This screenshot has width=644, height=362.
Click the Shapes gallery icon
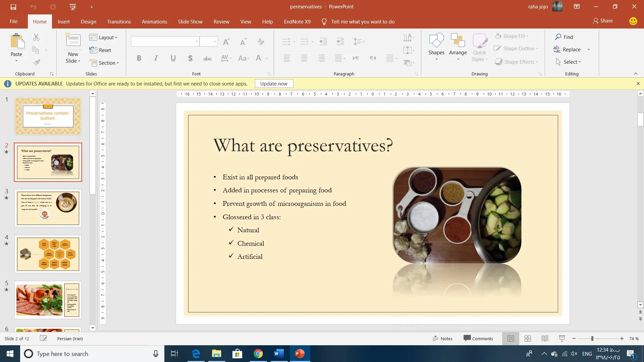pyautogui.click(x=436, y=41)
